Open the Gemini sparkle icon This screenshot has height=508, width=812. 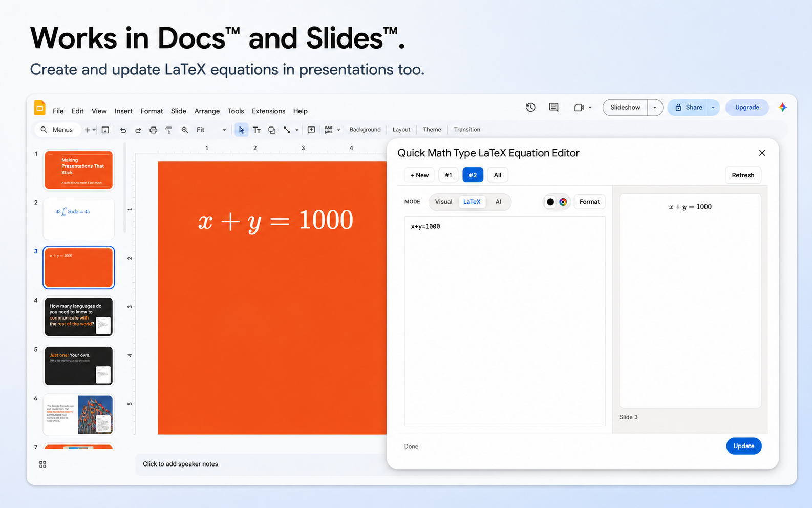pos(782,107)
